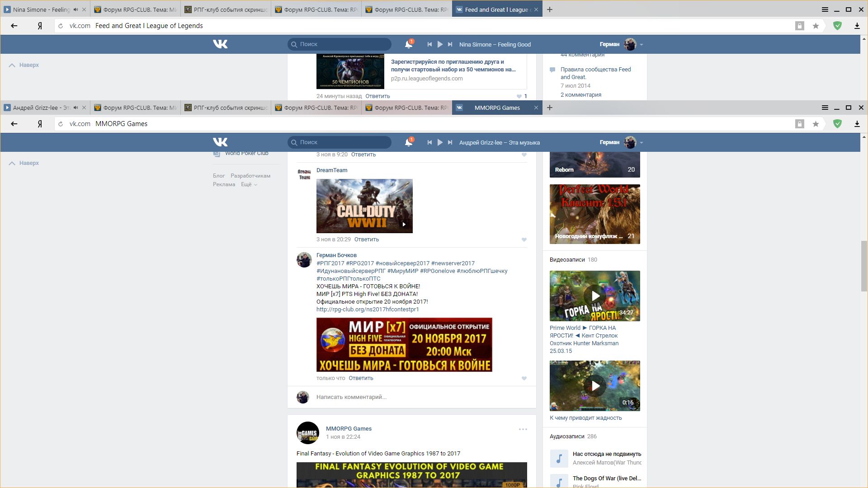
Task: Open downloads arrow in lower browser toolbar
Action: [857, 124]
